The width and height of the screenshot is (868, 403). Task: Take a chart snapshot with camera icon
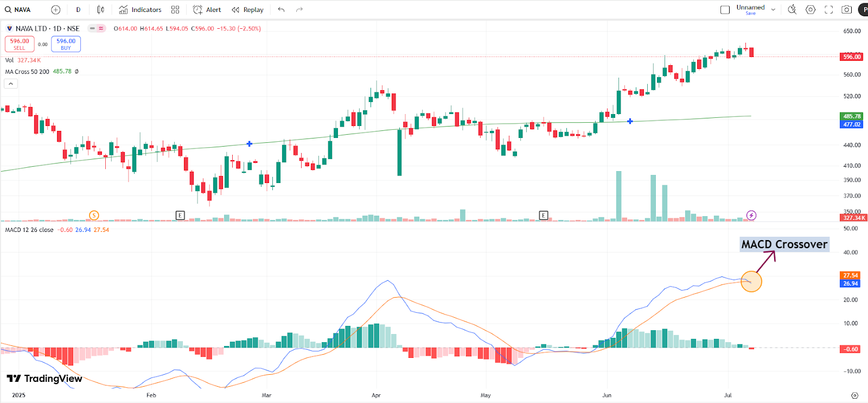tap(846, 10)
